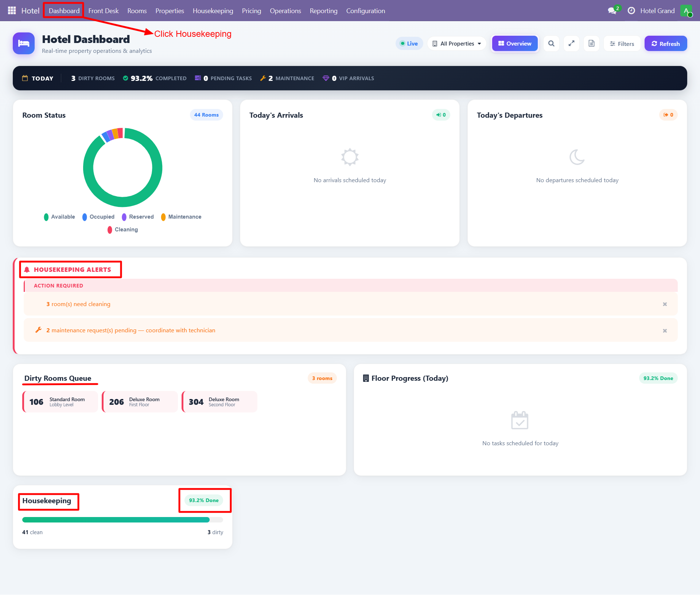Open the Filters panel
700x595 pixels.
622,43
